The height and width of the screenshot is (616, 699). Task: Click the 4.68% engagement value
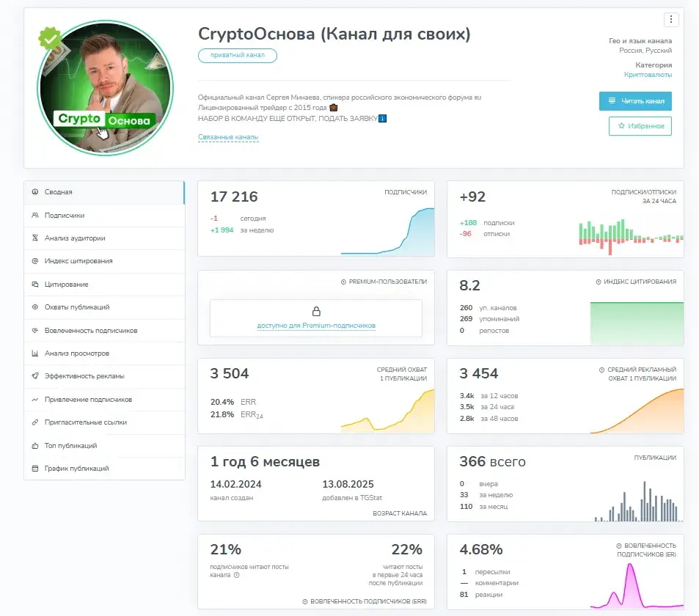click(481, 549)
